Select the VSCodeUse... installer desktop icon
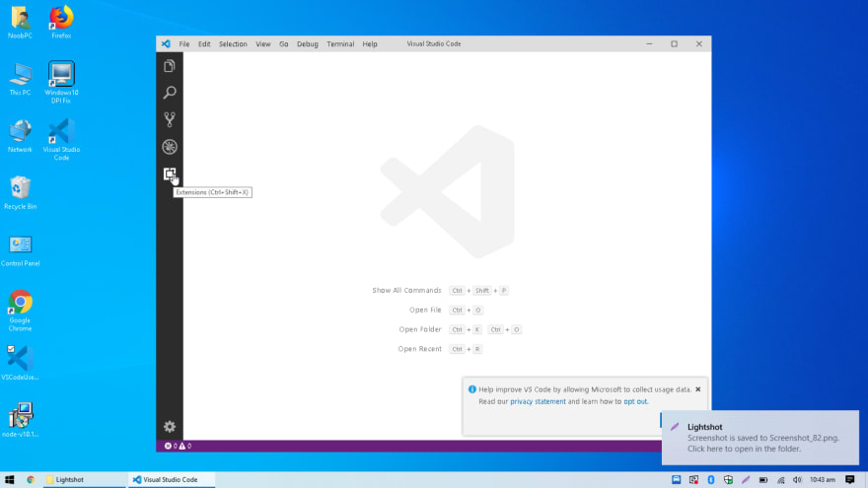 point(20,363)
